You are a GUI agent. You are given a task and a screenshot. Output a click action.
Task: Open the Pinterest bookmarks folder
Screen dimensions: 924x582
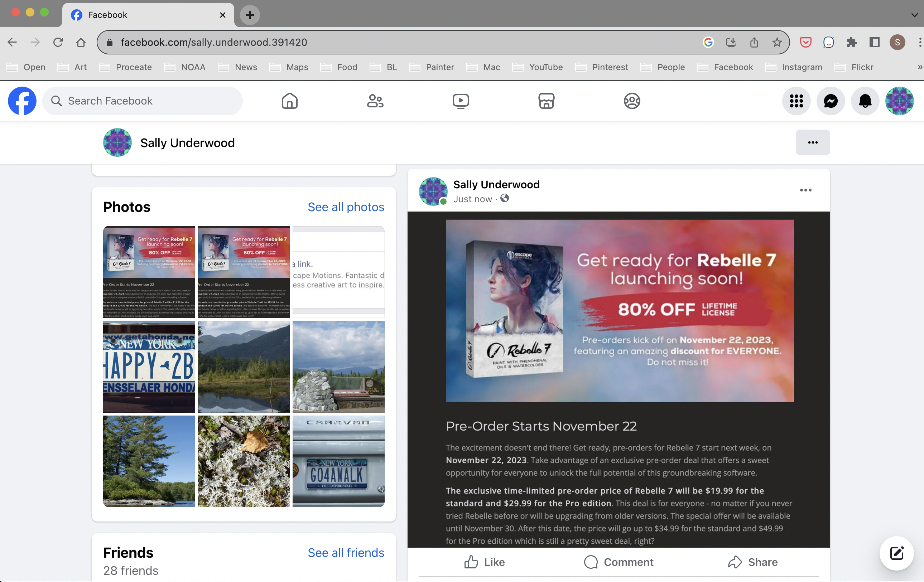click(x=602, y=67)
